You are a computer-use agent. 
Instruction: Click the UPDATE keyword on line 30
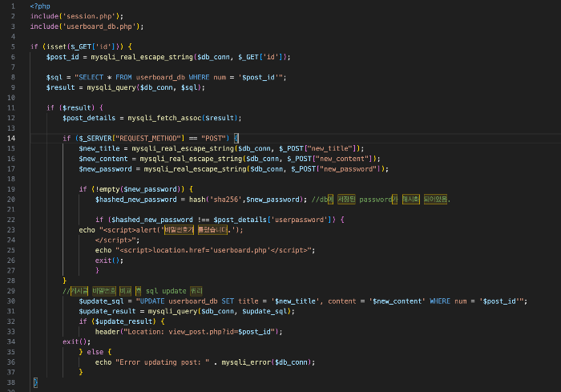coord(152,301)
